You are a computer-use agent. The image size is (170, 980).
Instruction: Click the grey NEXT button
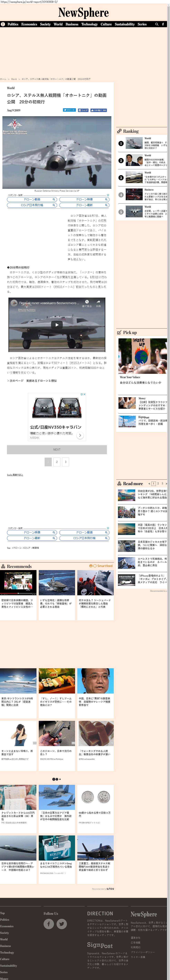(57, 450)
